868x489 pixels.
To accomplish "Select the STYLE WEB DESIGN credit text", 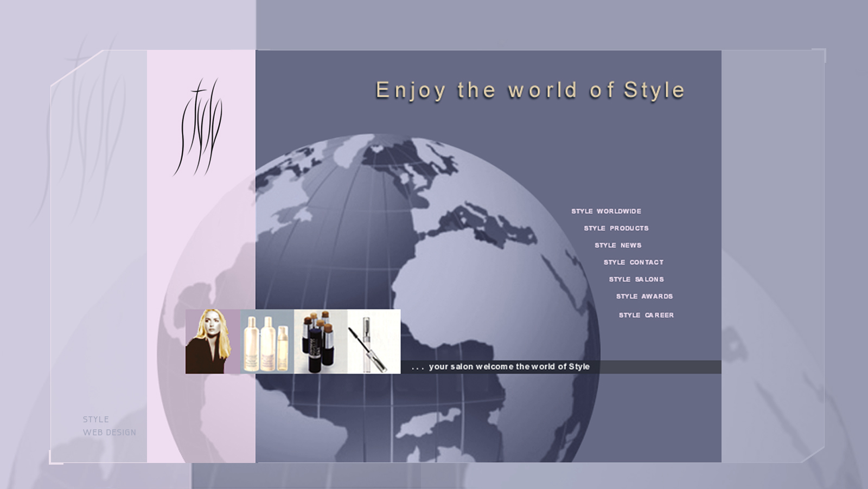I will (108, 426).
